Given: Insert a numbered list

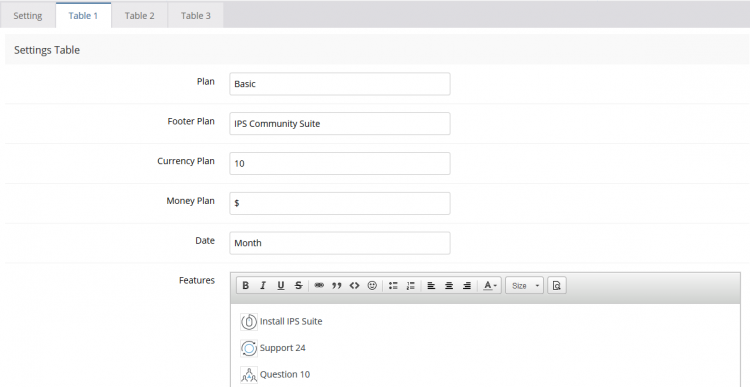Looking at the screenshot, I should (x=410, y=286).
